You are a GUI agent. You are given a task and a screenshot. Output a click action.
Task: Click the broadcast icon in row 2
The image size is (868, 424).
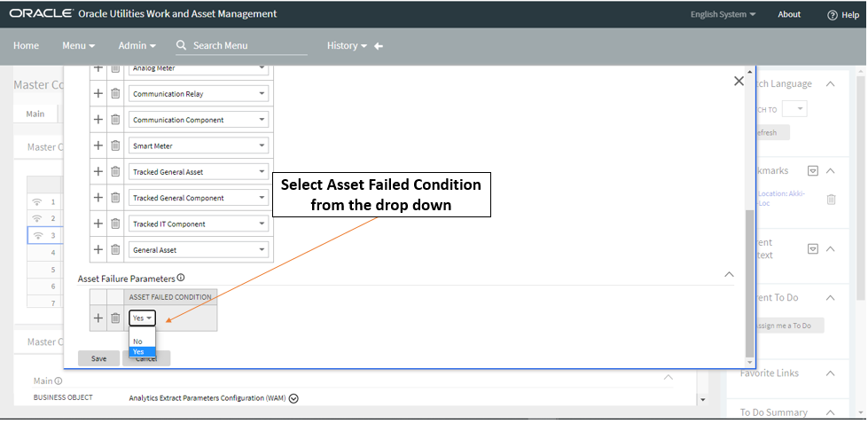[x=37, y=218]
